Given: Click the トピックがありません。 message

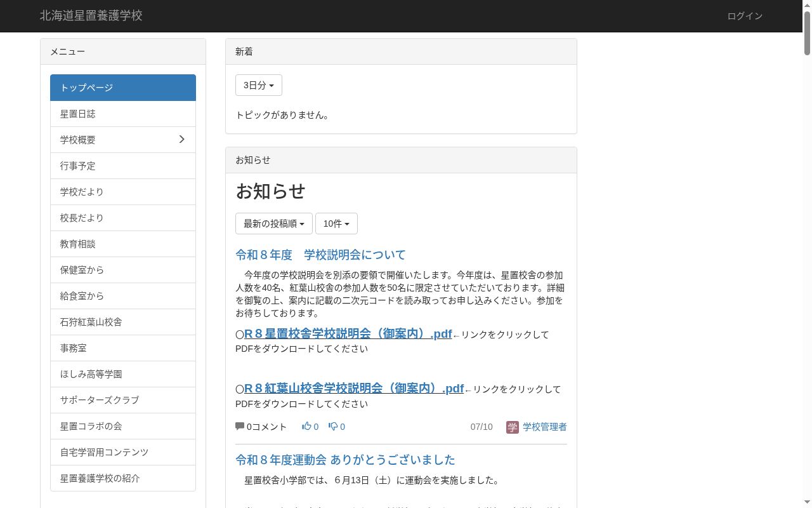Looking at the screenshot, I should [282, 115].
